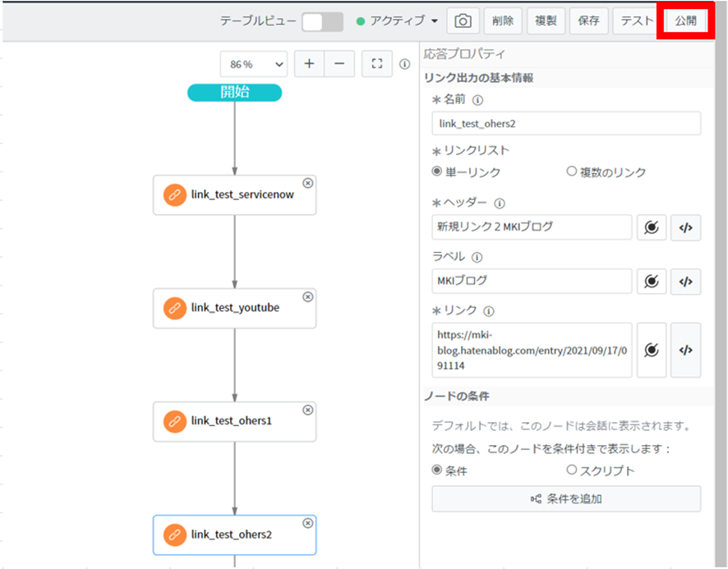Zoom in with the plus button
Viewport: 728px width, 569px height.
[309, 63]
